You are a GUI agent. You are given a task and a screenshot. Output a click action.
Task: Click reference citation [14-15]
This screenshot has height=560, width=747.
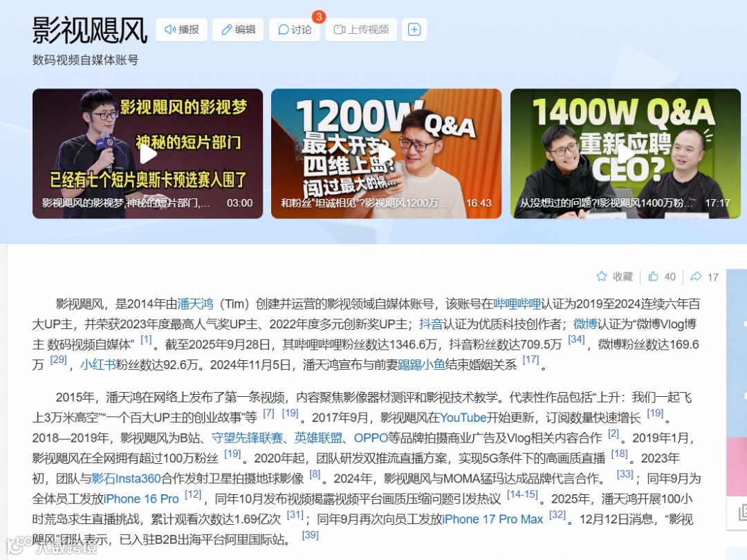[523, 495]
